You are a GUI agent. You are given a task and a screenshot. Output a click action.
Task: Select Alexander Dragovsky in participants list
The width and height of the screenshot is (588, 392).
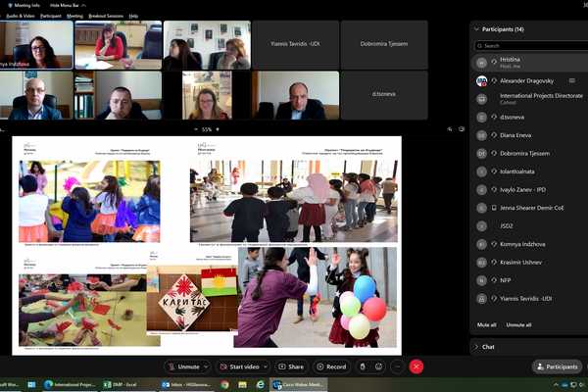click(x=529, y=80)
